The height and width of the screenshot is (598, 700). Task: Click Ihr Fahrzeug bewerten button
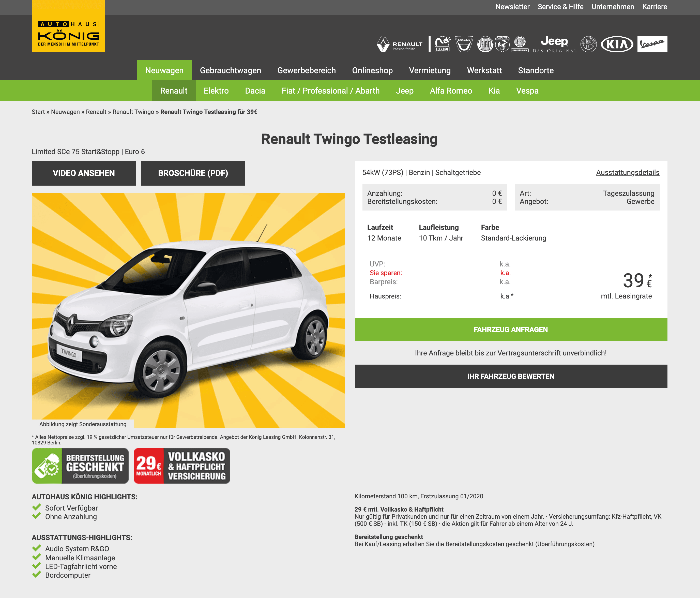(x=511, y=376)
